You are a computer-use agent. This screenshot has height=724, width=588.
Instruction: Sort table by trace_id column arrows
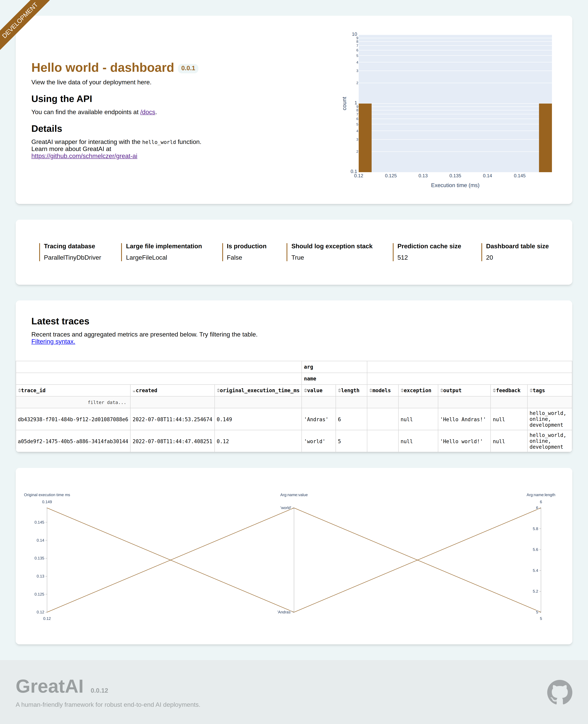coord(19,391)
